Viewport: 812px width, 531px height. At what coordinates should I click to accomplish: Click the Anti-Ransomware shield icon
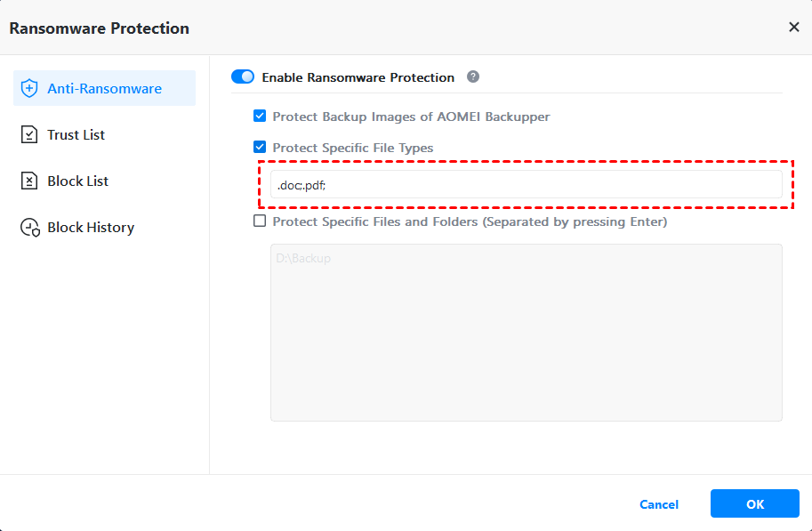click(x=30, y=89)
